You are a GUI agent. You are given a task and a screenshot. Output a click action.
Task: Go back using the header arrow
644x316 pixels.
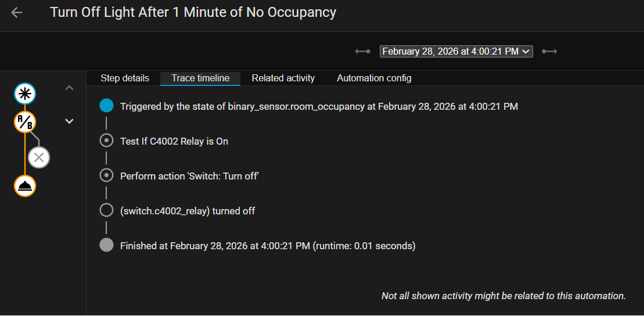(17, 13)
